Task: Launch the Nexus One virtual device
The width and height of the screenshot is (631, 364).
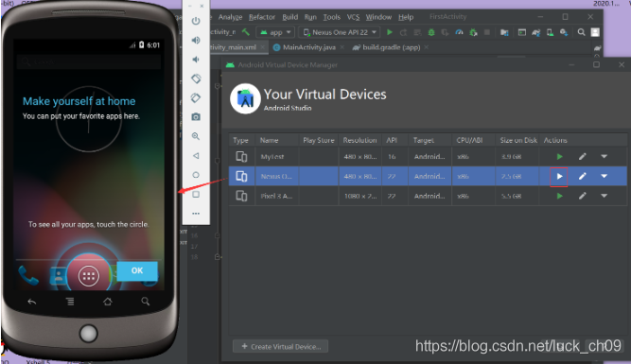Action: (x=559, y=176)
